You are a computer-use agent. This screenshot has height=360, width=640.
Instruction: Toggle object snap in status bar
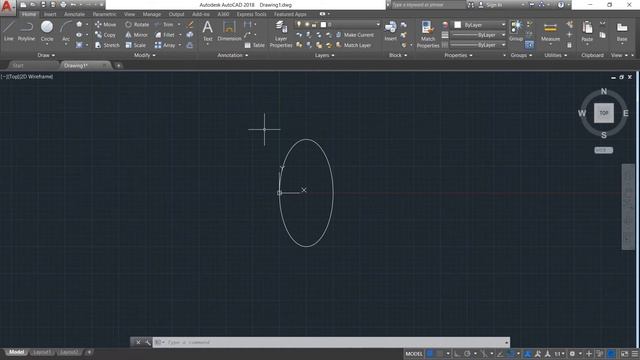point(511,353)
